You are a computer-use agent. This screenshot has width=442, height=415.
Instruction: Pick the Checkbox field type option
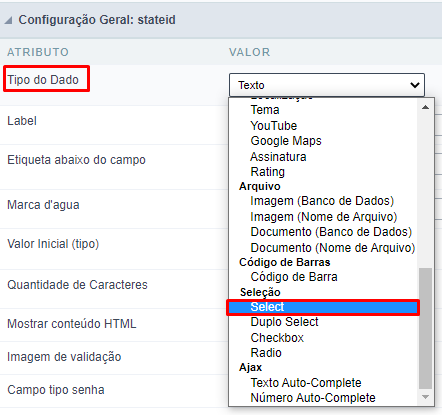277,338
